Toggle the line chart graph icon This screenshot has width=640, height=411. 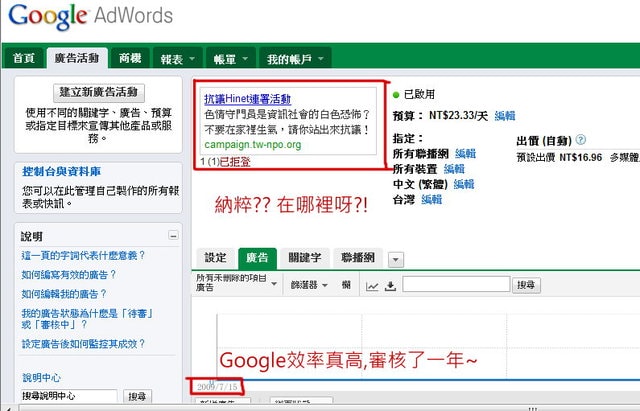pyautogui.click(x=372, y=286)
